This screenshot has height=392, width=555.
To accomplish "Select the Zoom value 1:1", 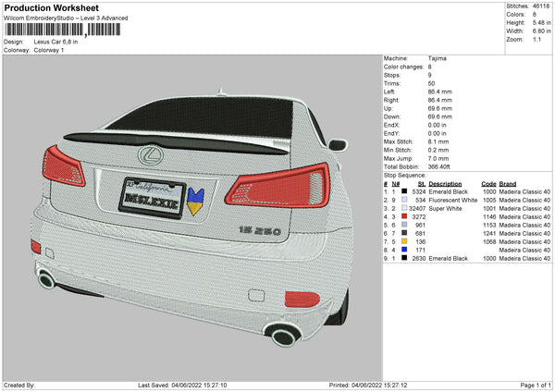I will point(536,39).
